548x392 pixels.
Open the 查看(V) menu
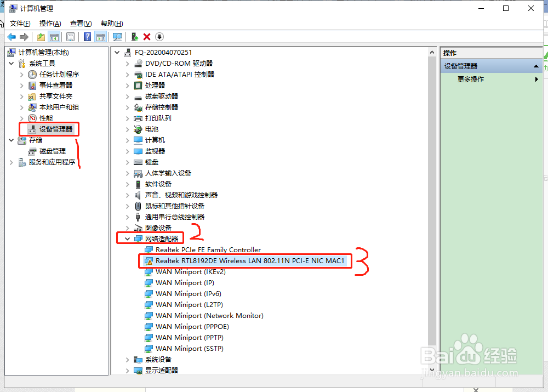pos(81,24)
